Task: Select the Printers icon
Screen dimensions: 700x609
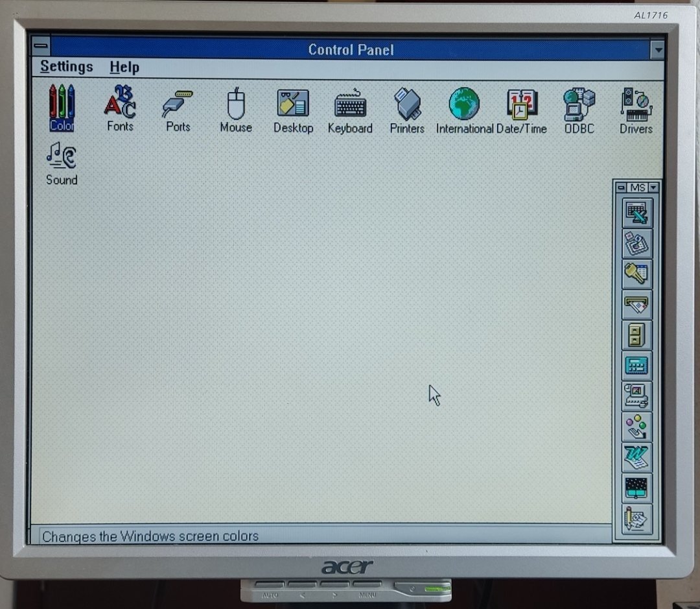Action: pyautogui.click(x=406, y=111)
